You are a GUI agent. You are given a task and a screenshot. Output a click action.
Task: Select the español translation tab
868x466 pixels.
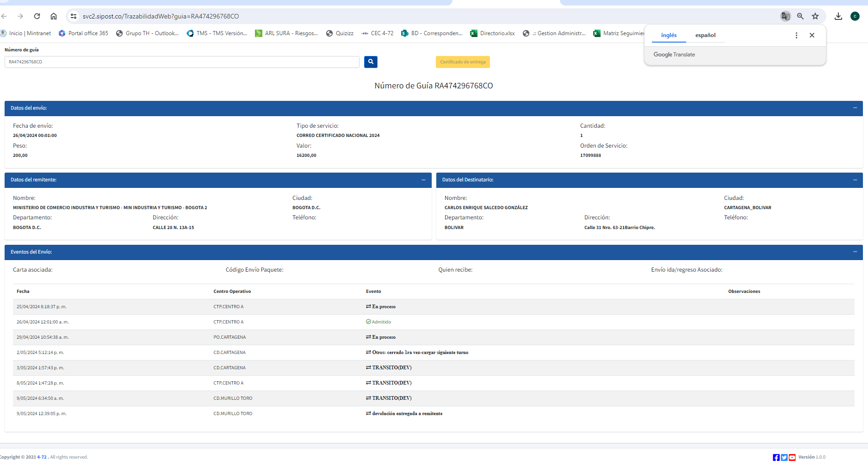tap(705, 35)
